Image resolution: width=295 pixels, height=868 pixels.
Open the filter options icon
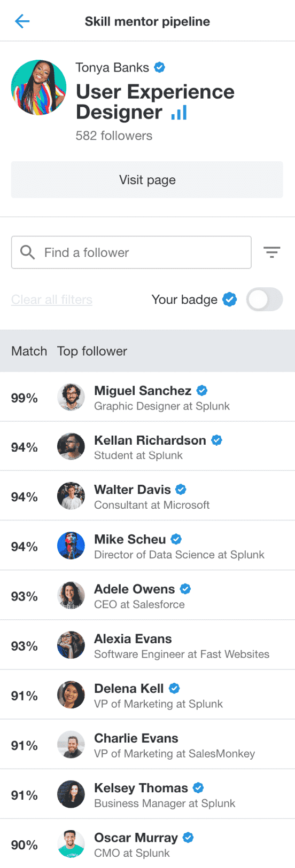pyautogui.click(x=272, y=252)
